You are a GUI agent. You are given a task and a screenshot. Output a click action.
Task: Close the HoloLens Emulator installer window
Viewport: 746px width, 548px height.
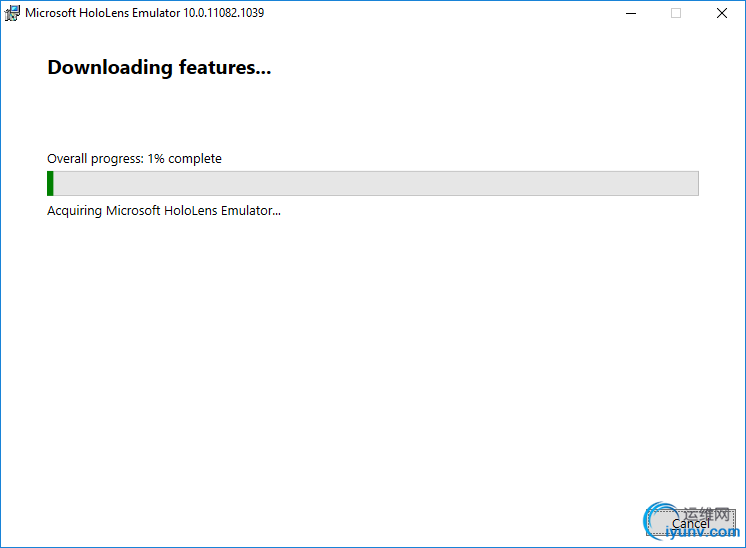[x=722, y=13]
